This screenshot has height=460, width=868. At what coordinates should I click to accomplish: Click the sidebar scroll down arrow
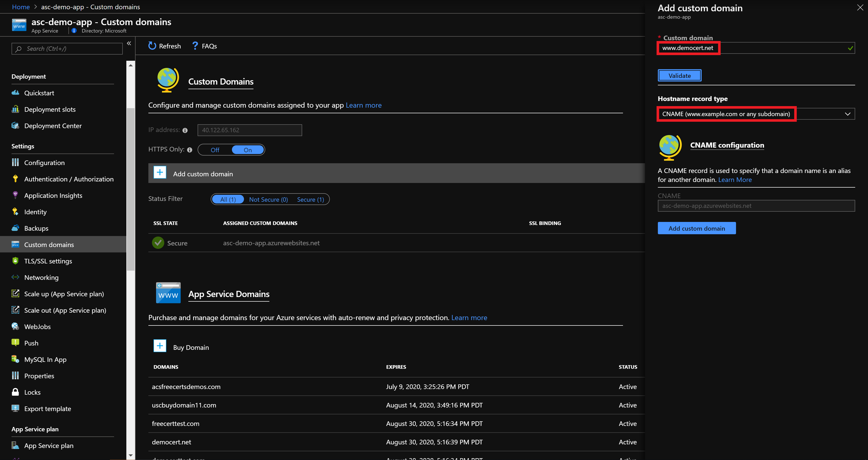[x=131, y=455]
